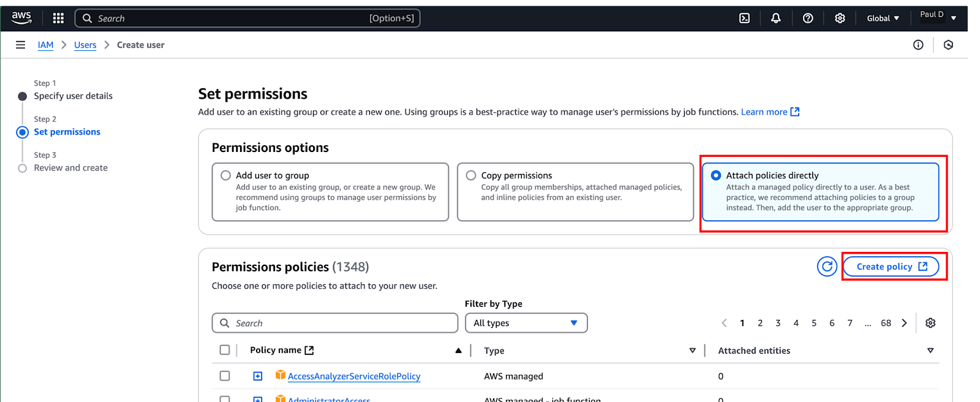Open the AccessAnalyzerServiceRolePolicy link
This screenshot has height=402, width=980.
(x=354, y=376)
